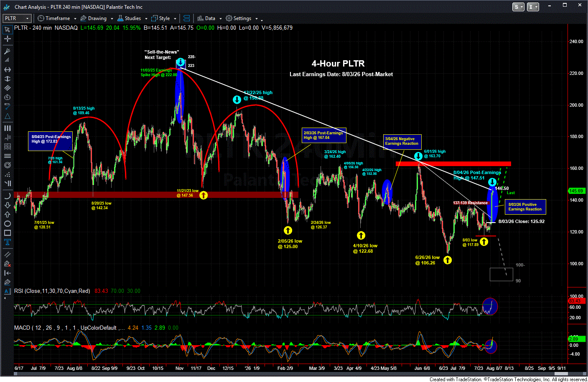The height and width of the screenshot is (382, 588).
Task: Click the 2/05/26 low @ 125.00 label
Action: click(x=290, y=244)
